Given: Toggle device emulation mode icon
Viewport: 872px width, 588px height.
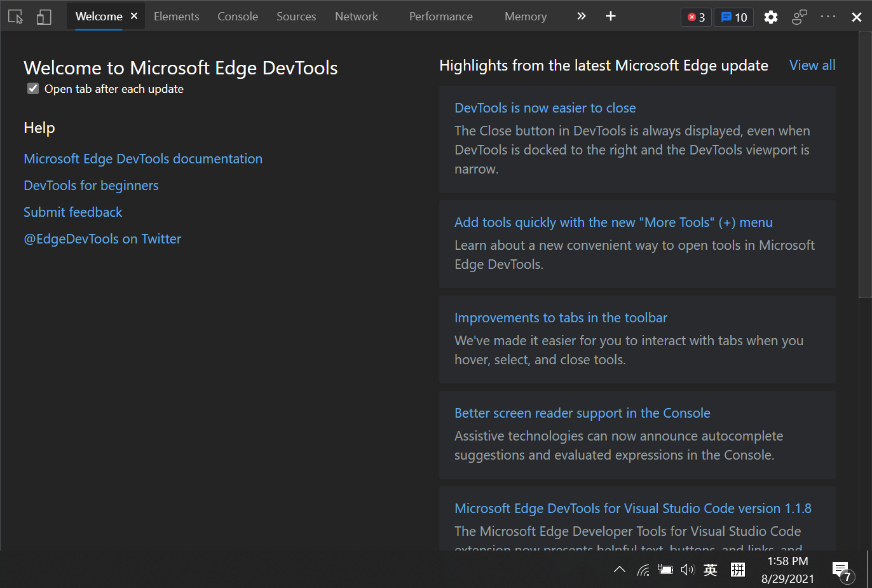Looking at the screenshot, I should coord(44,17).
